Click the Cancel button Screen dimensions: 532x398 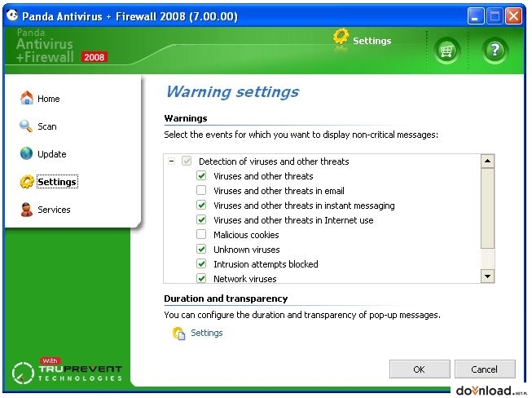pyautogui.click(x=485, y=369)
